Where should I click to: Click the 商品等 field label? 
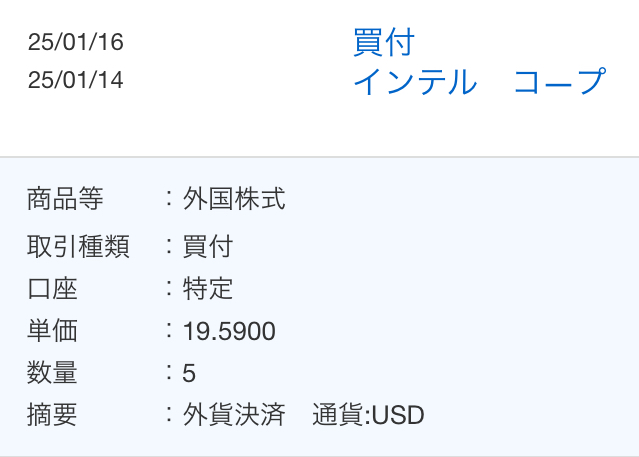[x=65, y=199]
